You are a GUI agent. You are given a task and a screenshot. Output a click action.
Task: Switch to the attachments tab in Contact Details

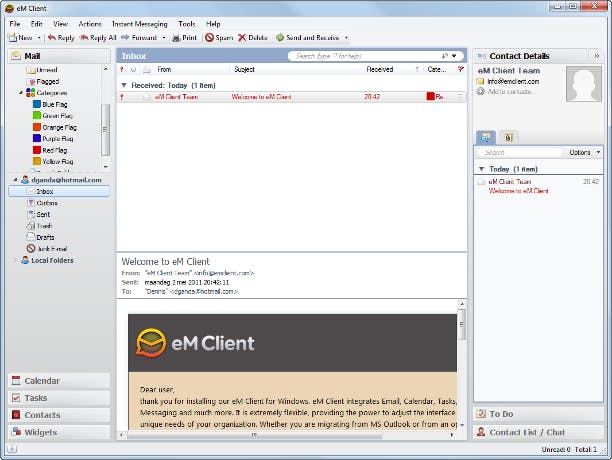click(x=508, y=137)
